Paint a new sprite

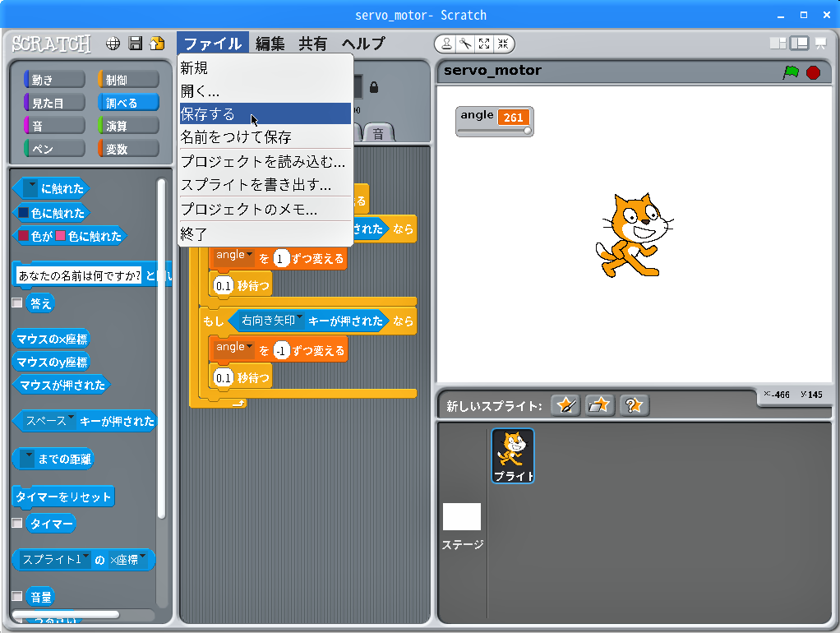[x=565, y=405]
